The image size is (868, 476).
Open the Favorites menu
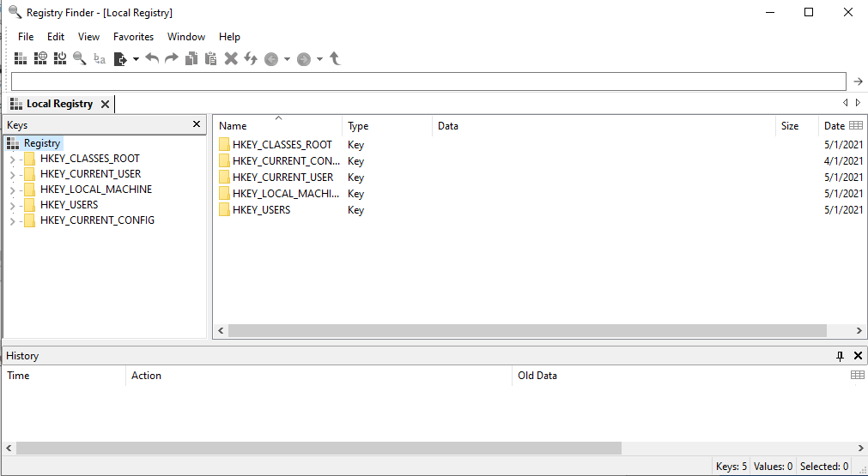(x=133, y=37)
